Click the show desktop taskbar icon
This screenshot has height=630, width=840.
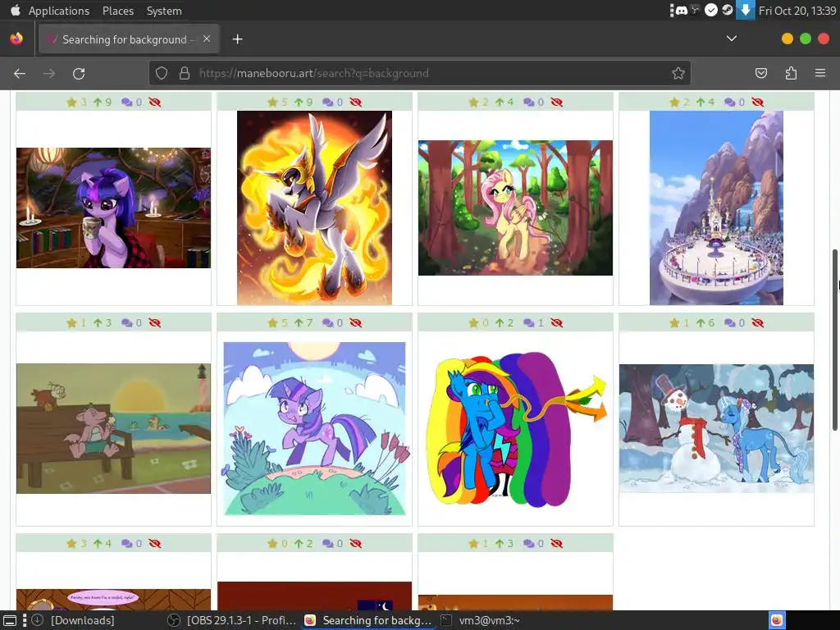[10, 620]
